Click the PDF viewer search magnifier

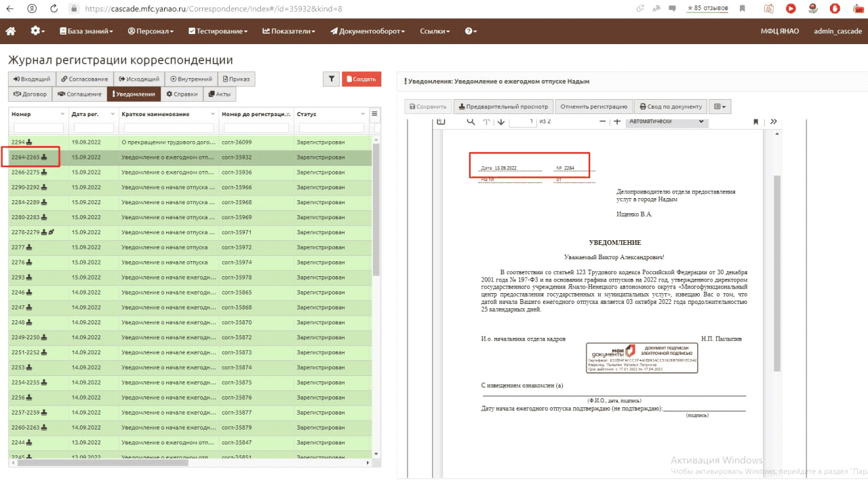pyautogui.click(x=471, y=121)
